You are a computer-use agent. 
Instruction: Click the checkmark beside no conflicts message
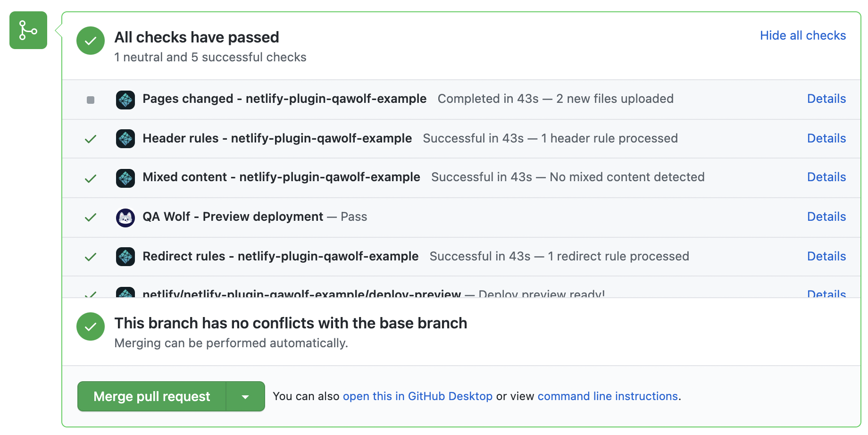point(90,326)
